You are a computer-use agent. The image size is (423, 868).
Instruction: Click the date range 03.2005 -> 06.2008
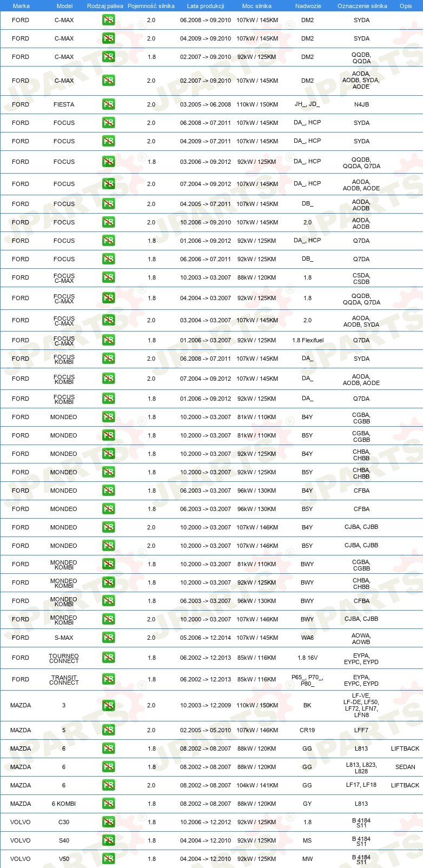tap(206, 104)
